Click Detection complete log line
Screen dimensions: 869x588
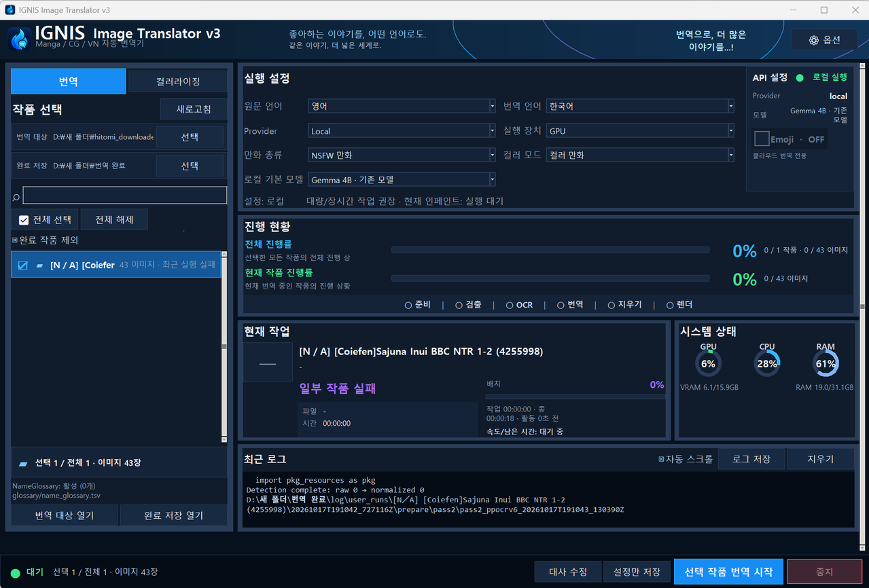335,490
